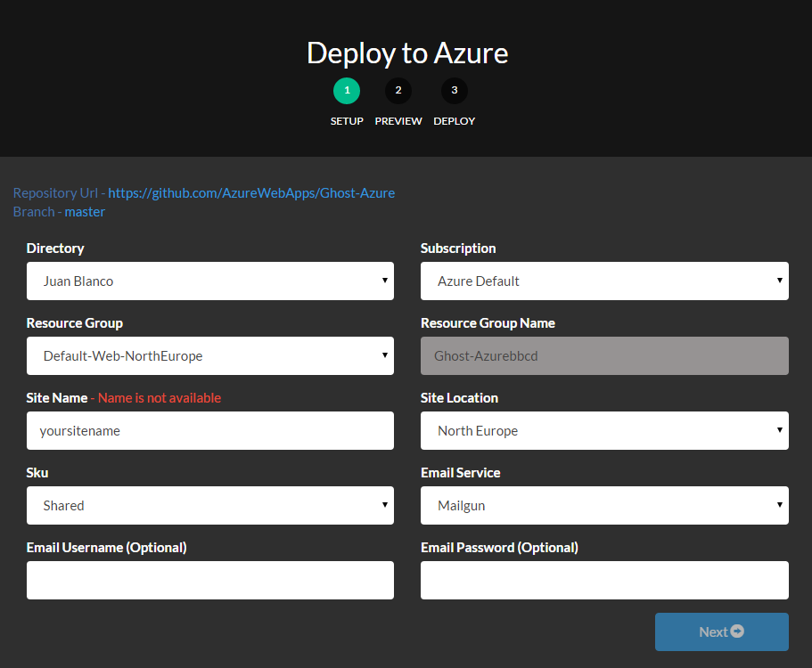
Task: Open the Email Service dropdown showing Mailgun
Action: click(x=604, y=506)
